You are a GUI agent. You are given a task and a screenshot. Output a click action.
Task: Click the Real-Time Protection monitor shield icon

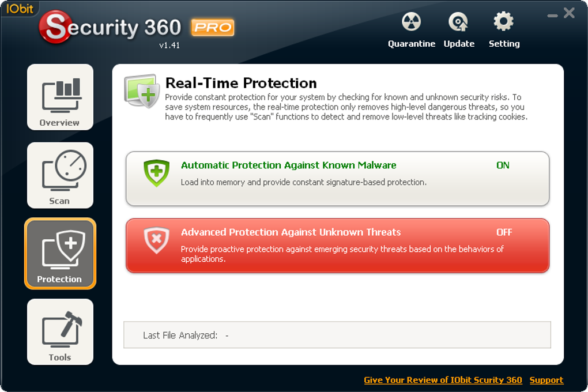(141, 91)
